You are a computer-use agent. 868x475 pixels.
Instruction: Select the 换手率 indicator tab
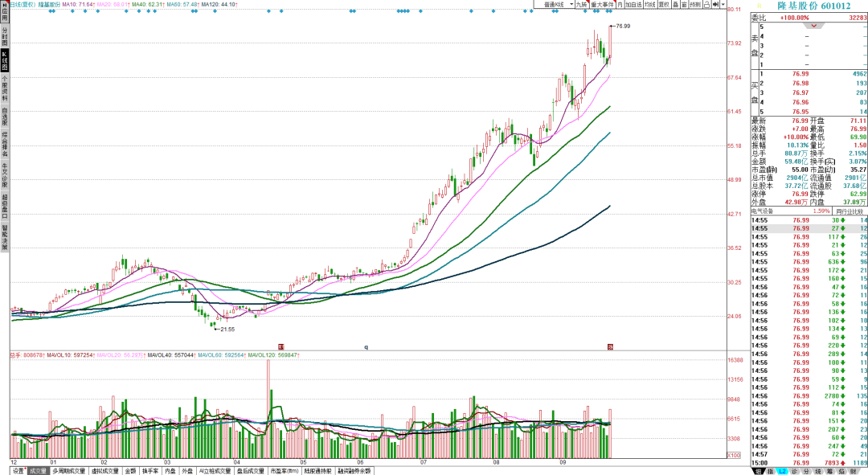pos(150,471)
